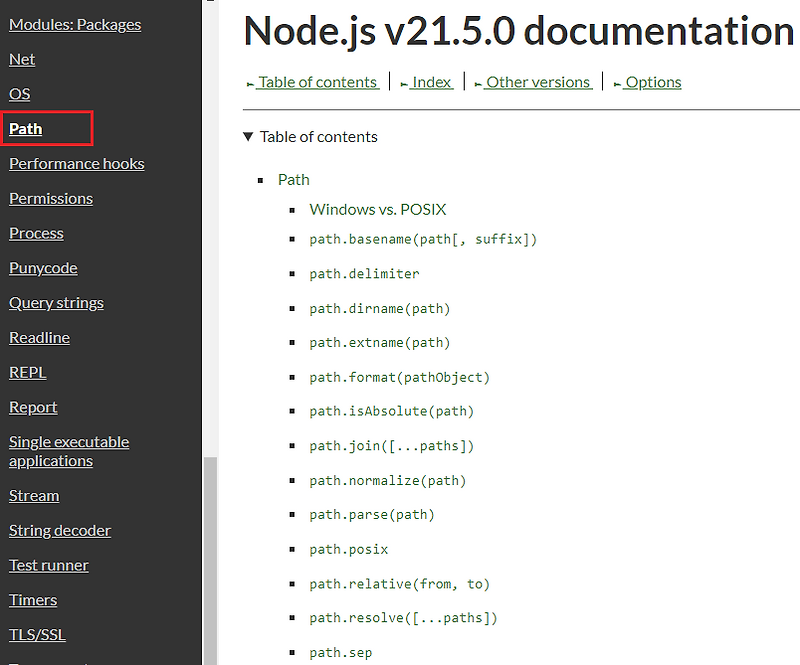
Task: Select Test runner in sidebar
Action: click(x=49, y=565)
